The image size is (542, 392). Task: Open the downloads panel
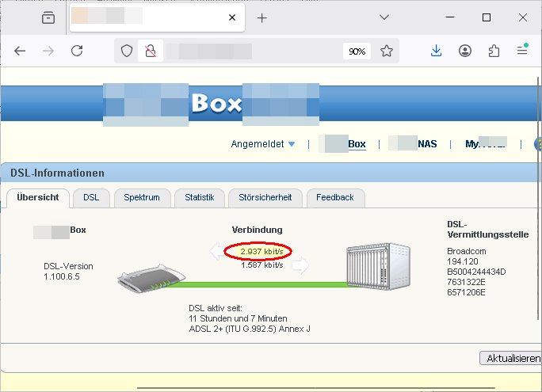pos(436,51)
